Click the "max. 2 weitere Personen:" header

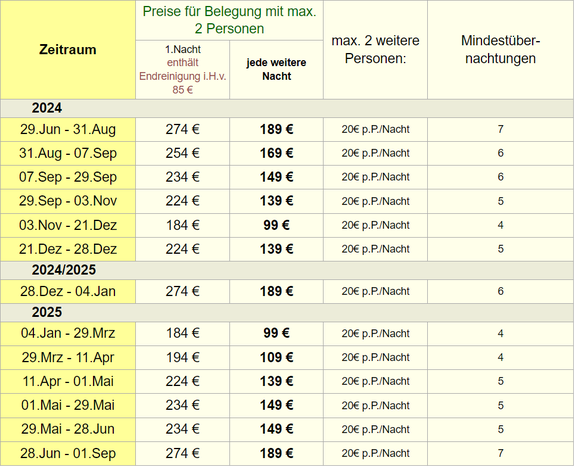coord(376,50)
